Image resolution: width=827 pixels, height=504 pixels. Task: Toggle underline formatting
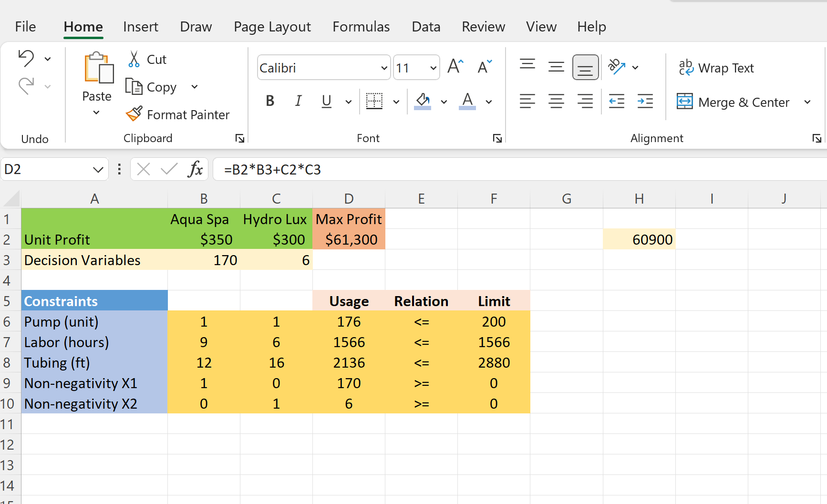(x=326, y=101)
